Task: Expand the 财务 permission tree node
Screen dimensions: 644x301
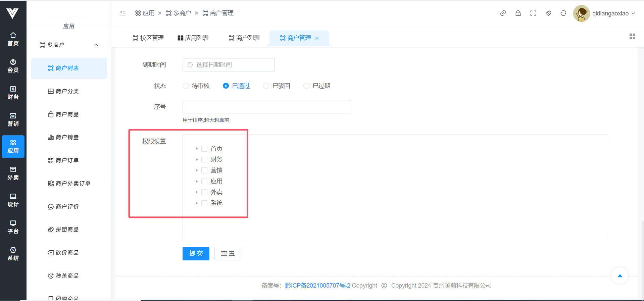Action: (197, 159)
